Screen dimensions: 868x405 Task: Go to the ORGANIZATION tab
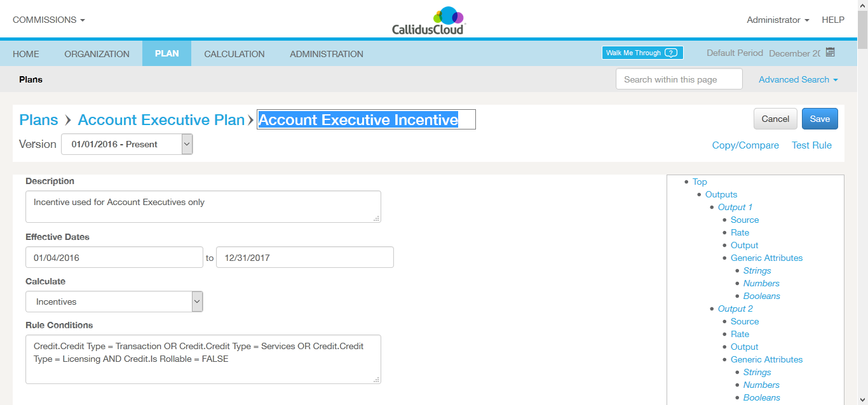point(97,54)
